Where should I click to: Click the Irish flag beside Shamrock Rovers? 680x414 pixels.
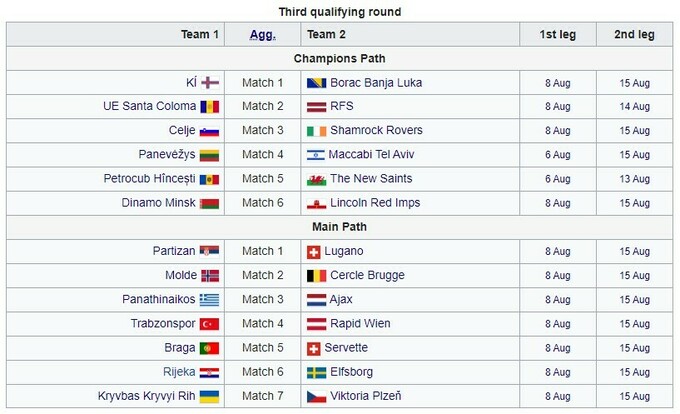[316, 130]
